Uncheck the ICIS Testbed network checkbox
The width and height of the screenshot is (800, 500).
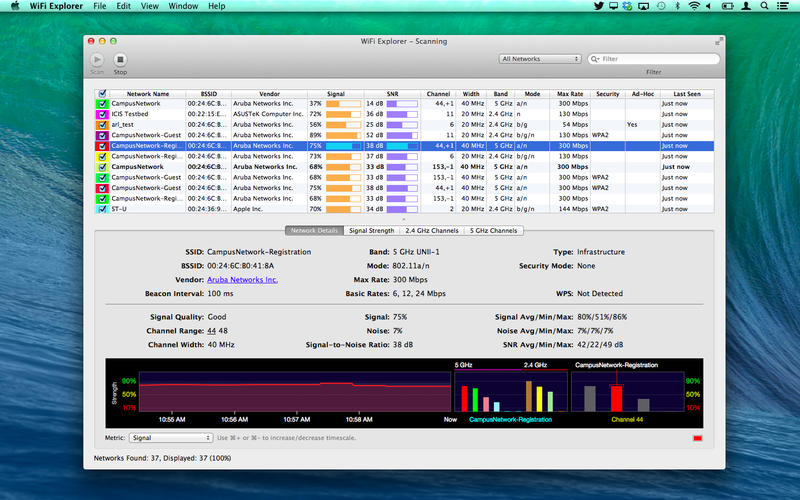pos(102,114)
